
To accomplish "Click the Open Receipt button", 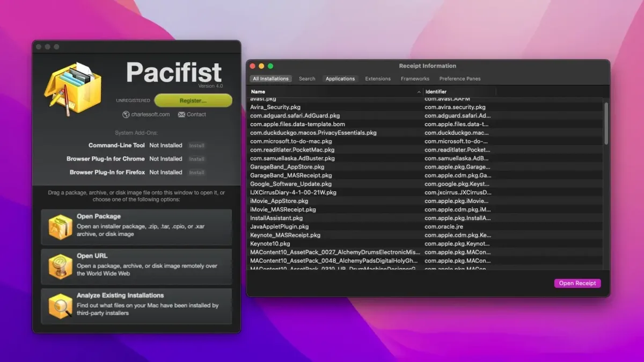I will click(x=577, y=284).
